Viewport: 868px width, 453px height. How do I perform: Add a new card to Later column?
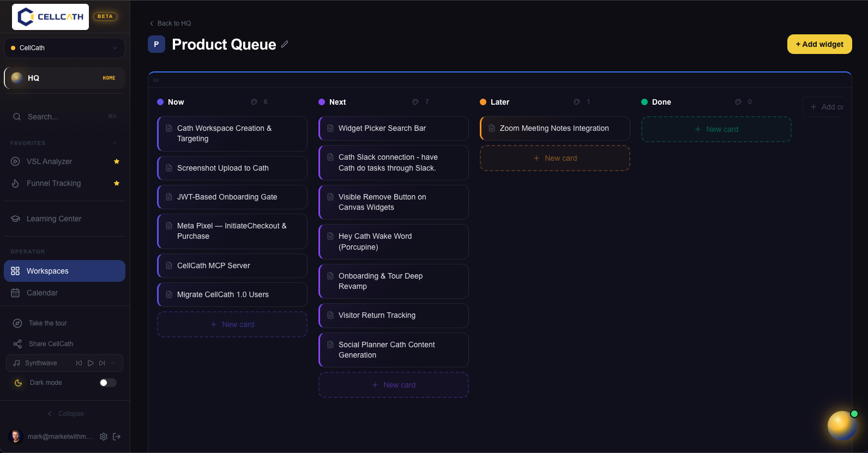coord(555,158)
